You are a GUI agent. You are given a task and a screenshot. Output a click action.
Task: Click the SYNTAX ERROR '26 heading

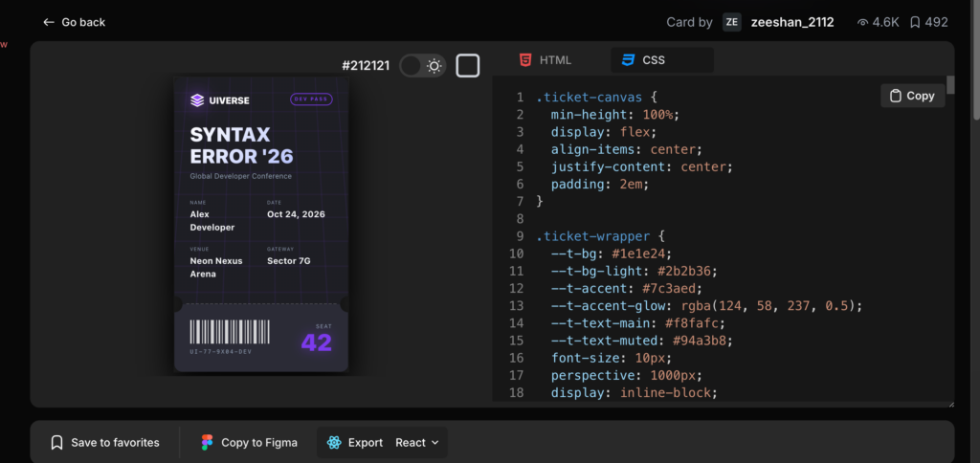(x=241, y=145)
